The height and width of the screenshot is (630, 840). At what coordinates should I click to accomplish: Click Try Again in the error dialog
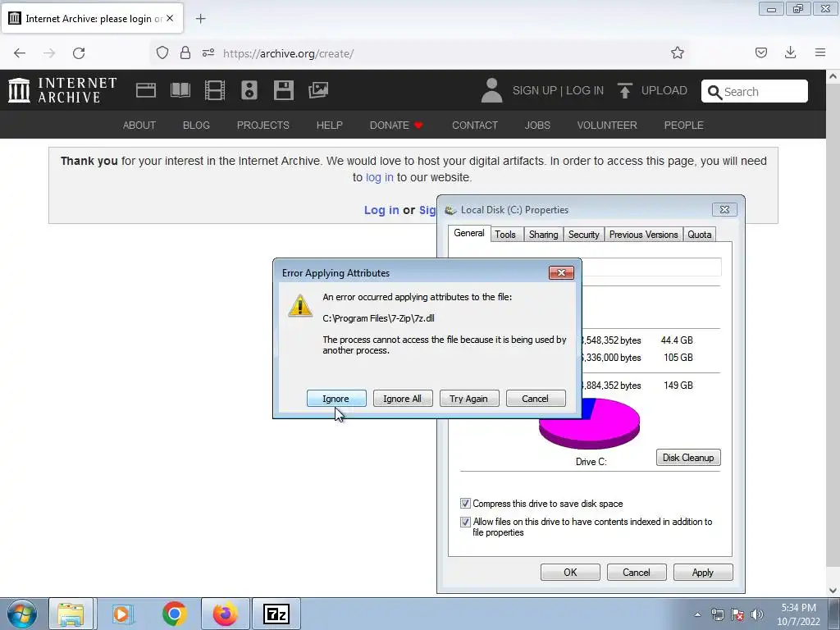[468, 399]
